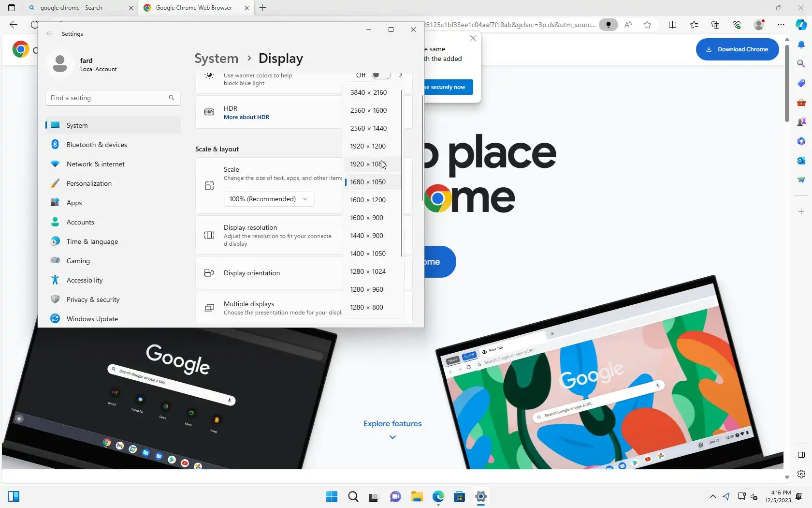Viewport: 812px width, 508px height.
Task: Select 1600 × 1200 resolution
Action: point(372,200)
